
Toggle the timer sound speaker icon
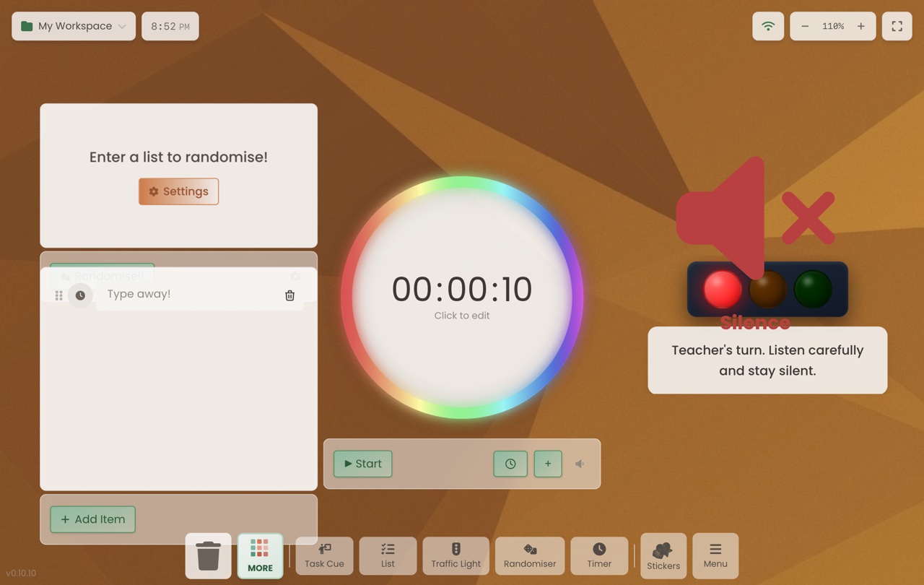(x=580, y=464)
